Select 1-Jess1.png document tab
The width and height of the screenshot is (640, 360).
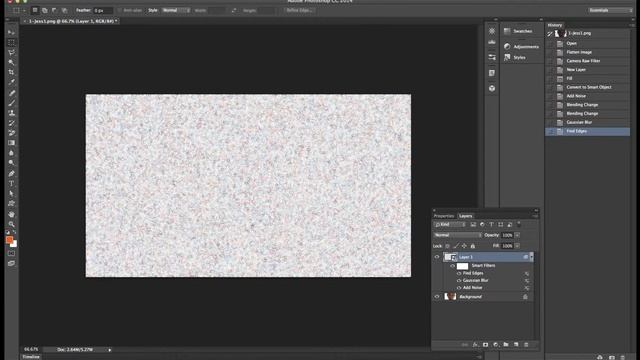71,21
